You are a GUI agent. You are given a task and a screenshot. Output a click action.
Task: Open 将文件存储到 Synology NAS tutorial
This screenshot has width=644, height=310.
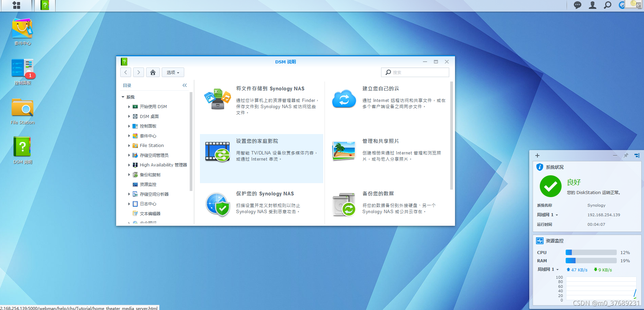pyautogui.click(x=270, y=89)
